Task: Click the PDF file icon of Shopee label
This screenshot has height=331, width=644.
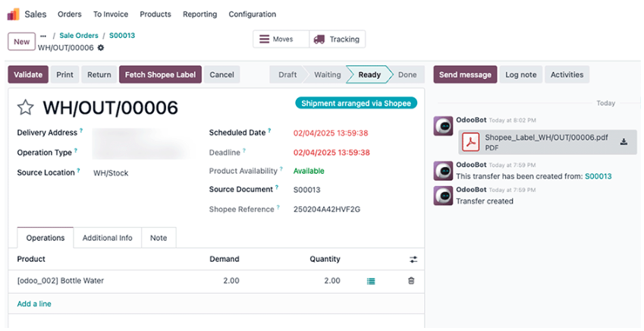Action: [x=471, y=142]
